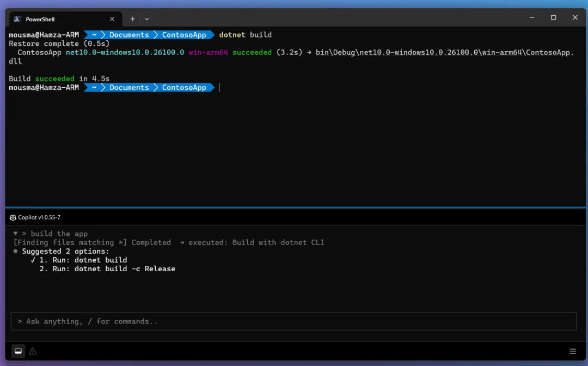Click the 'Build succeeded in 4.5s' line
Image resolution: width=588 pixels, height=366 pixels.
(x=59, y=79)
